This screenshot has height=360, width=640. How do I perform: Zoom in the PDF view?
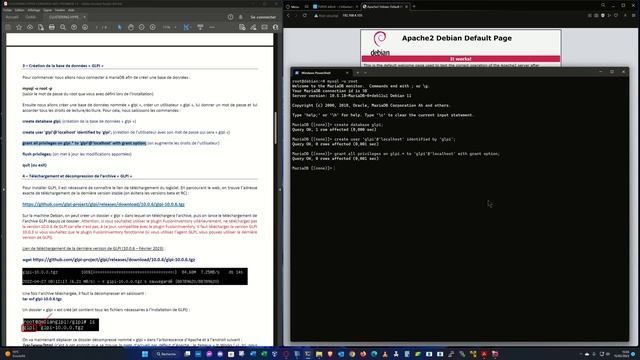coord(153,27)
